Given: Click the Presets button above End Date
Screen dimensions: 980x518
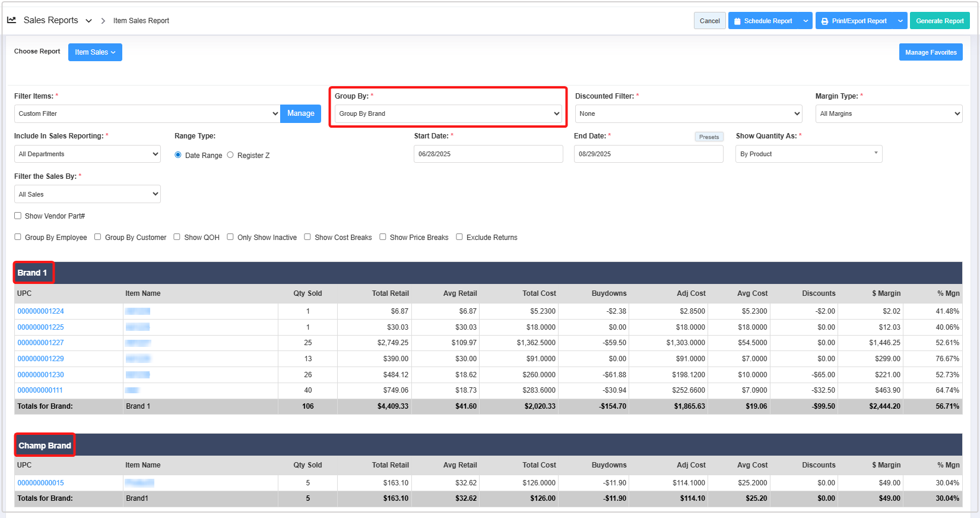Looking at the screenshot, I should (709, 137).
